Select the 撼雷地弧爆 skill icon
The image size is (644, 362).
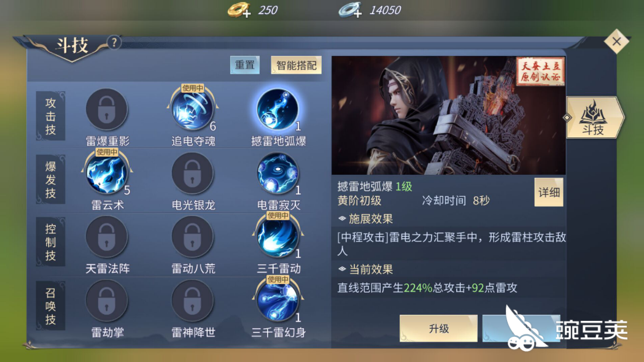(277, 110)
